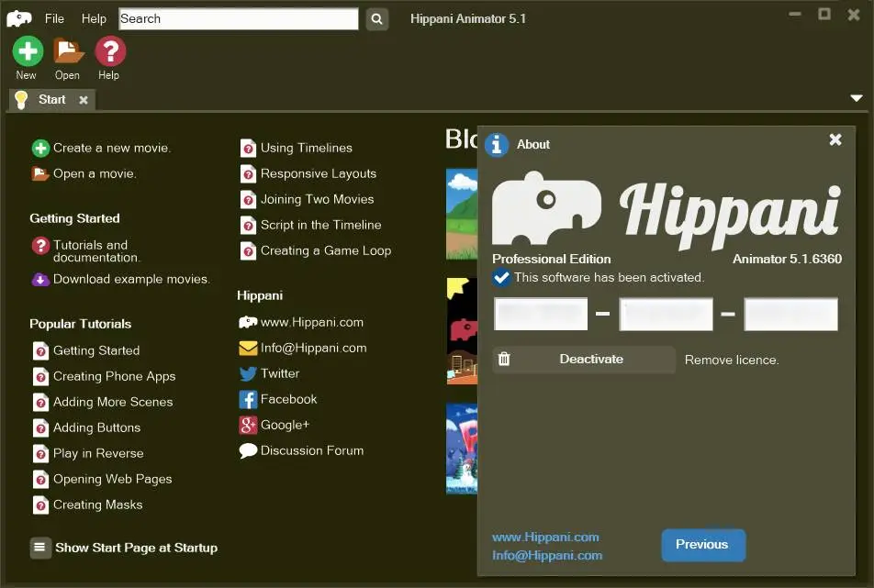This screenshot has height=588, width=874.
Task: Open the Script in the Timeline tutorial
Action: (321, 225)
